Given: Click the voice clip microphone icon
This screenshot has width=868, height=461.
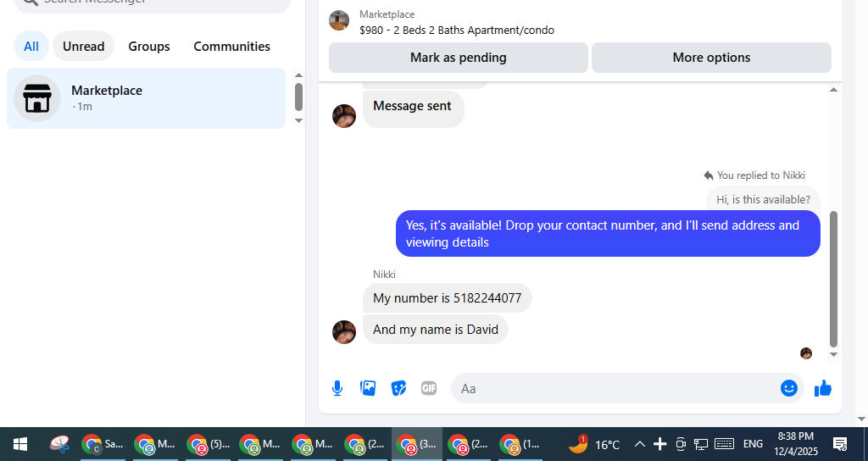Looking at the screenshot, I should tap(337, 388).
